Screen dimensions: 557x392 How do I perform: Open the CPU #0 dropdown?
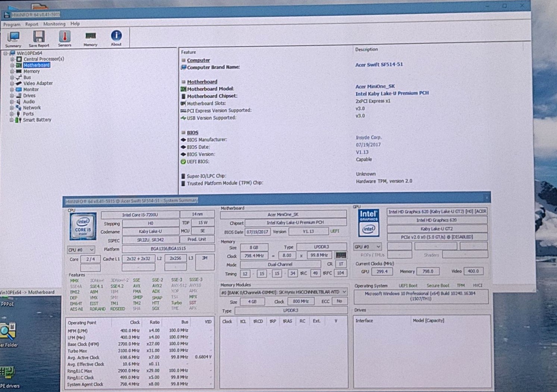click(x=81, y=250)
